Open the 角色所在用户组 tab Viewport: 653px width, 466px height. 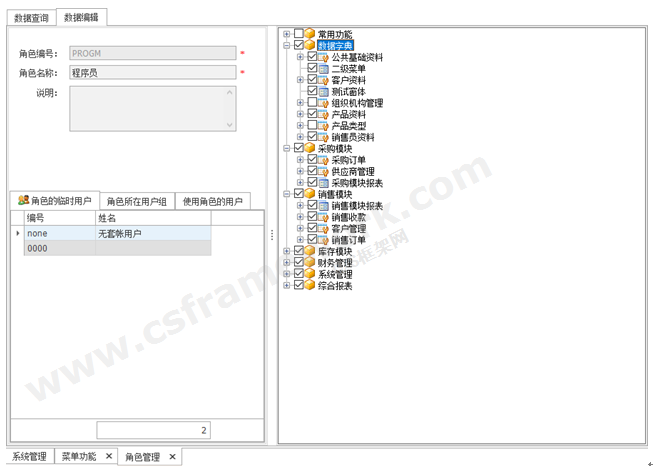click(x=137, y=202)
